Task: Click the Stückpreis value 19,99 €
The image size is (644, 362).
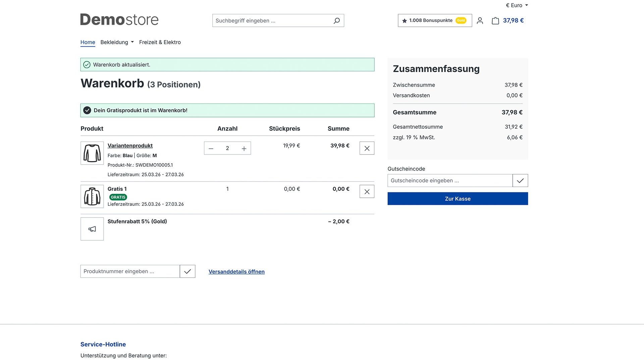Action: pyautogui.click(x=291, y=145)
